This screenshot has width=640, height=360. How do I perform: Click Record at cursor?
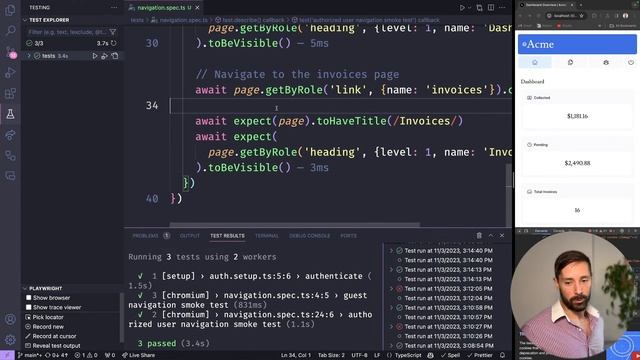(51, 336)
